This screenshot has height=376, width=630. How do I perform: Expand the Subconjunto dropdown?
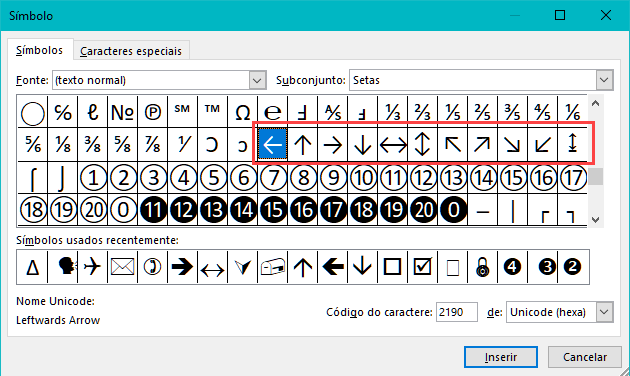(x=604, y=80)
